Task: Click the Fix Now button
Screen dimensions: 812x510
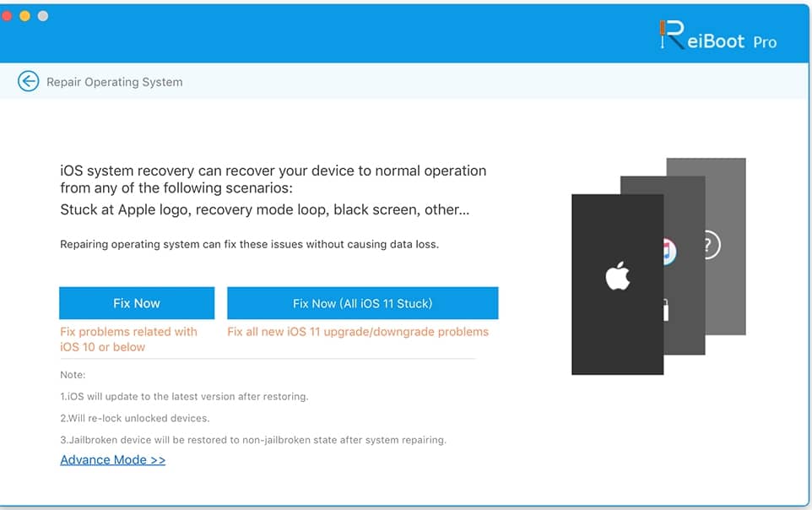Action: click(x=136, y=302)
